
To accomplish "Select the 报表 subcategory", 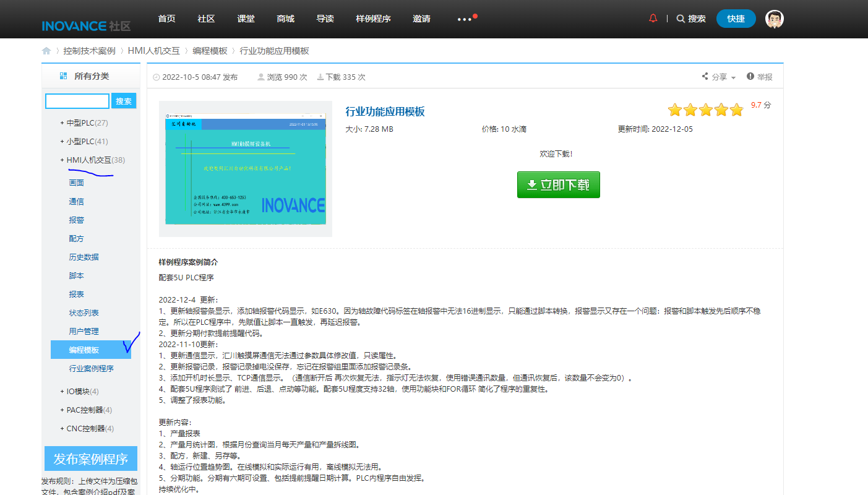I will pyautogui.click(x=77, y=294).
